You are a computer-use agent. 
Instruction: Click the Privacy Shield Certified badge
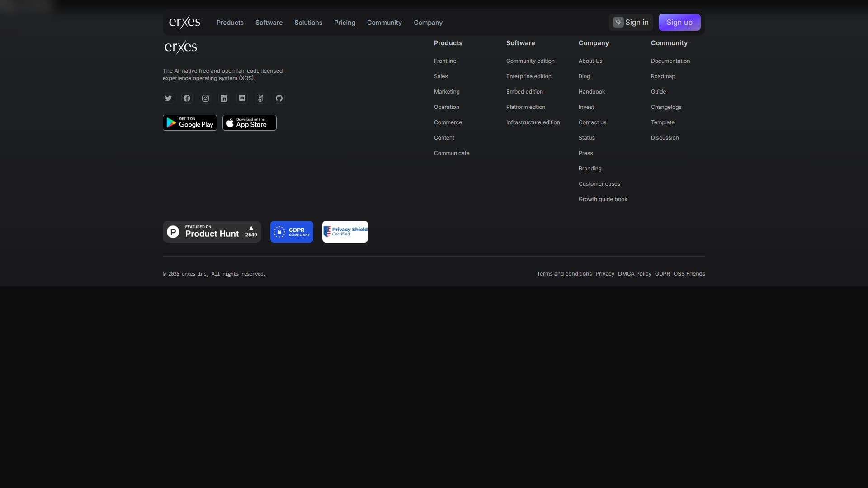[345, 232]
